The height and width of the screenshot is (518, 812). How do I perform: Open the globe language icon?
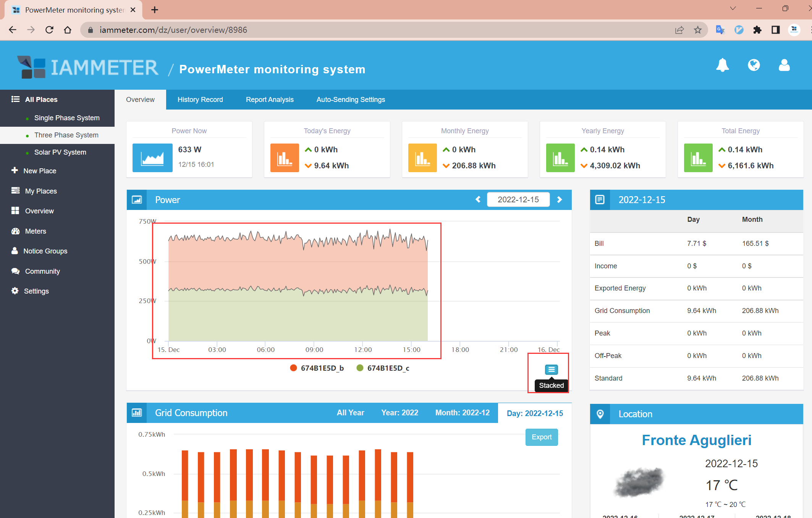(x=754, y=65)
